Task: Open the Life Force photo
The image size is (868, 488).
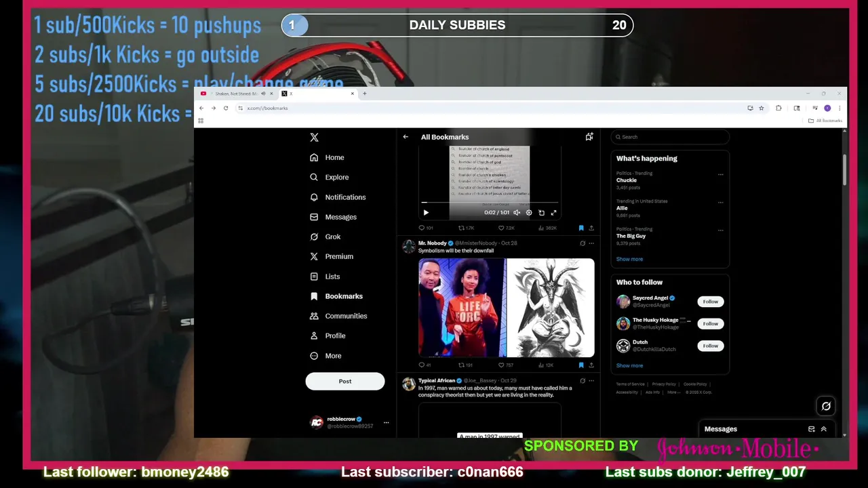Action: pyautogui.click(x=462, y=308)
